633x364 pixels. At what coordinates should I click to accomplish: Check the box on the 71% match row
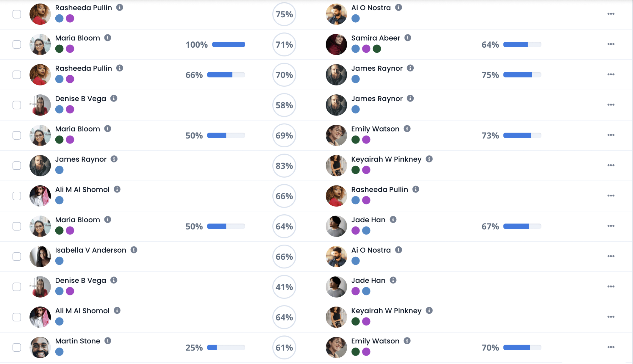click(x=17, y=44)
